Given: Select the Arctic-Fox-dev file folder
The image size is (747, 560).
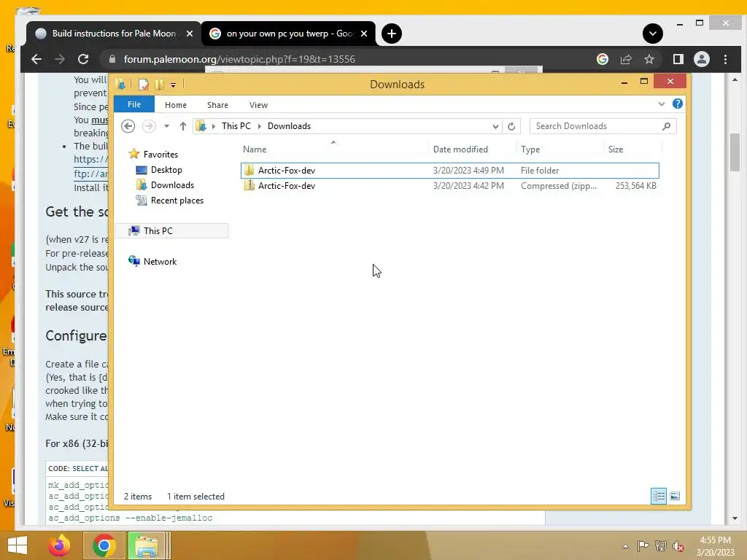Looking at the screenshot, I should point(449,171).
